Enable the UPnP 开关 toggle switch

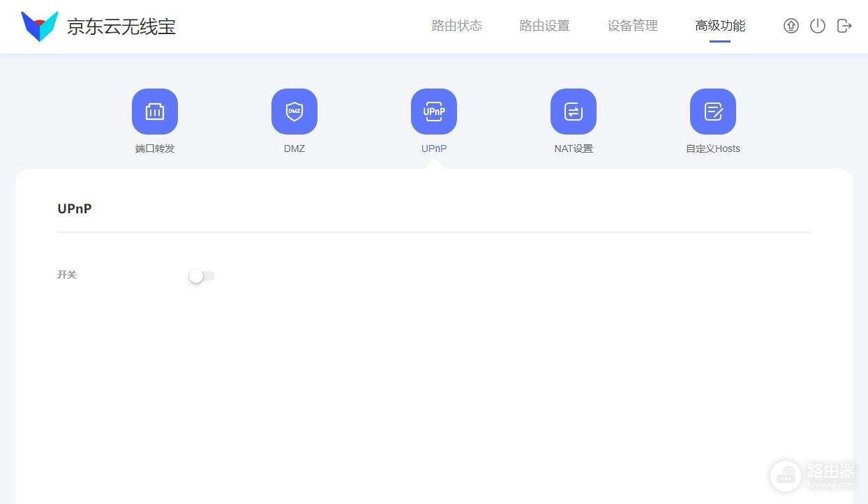202,276
